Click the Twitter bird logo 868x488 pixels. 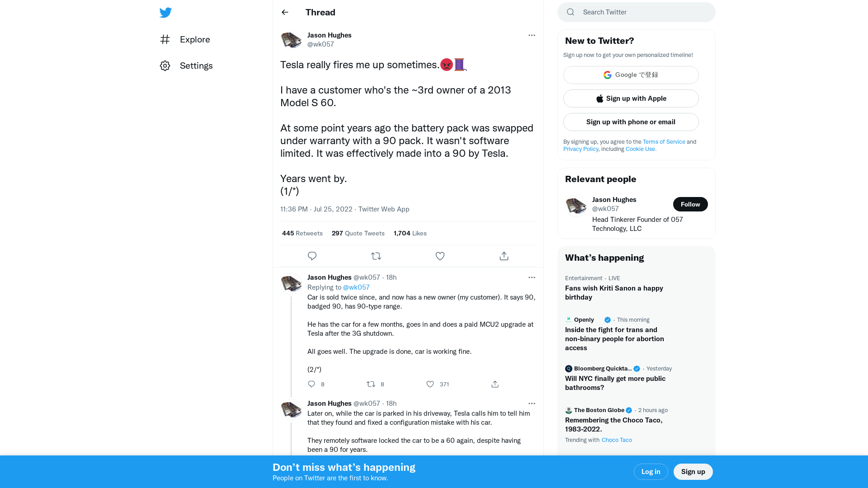coord(165,13)
